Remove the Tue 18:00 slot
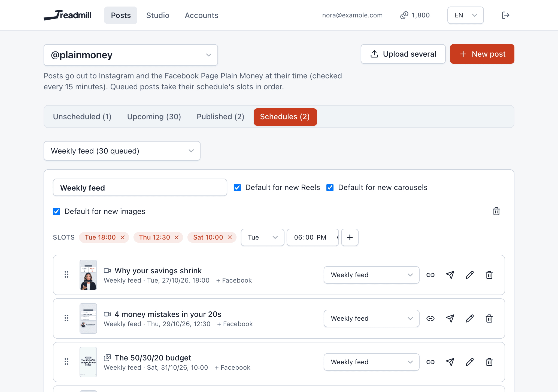Image resolution: width=558 pixels, height=392 pixels. [123, 237]
